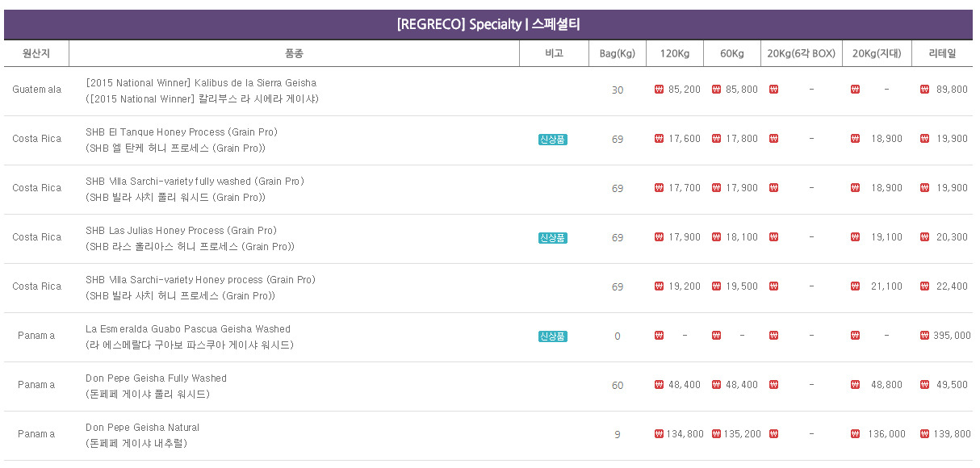Image resolution: width=980 pixels, height=468 pixels.
Task: Click the 신상품 badge on La Esmeralda row
Action: (553, 336)
